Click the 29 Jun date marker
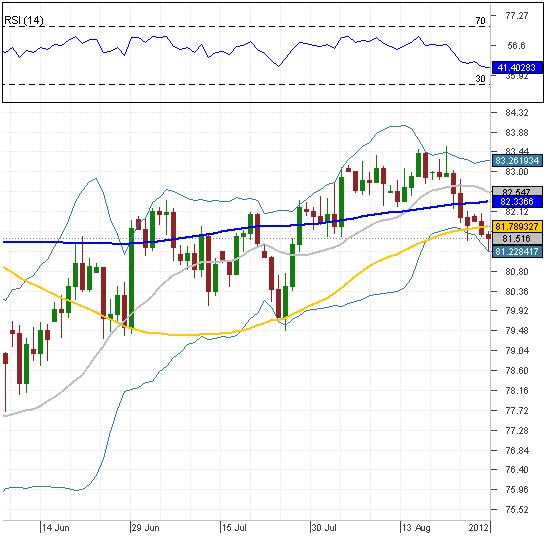Screen dimensions: 550x538 pos(145,527)
